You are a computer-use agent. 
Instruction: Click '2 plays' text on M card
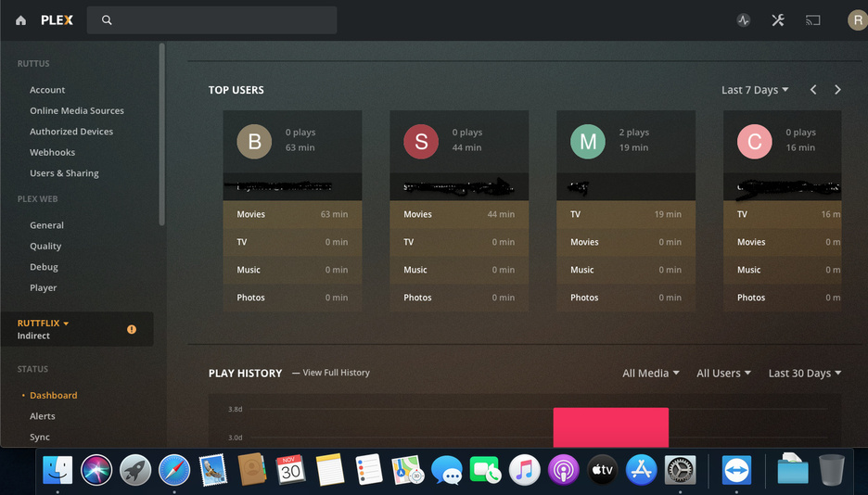[633, 133]
